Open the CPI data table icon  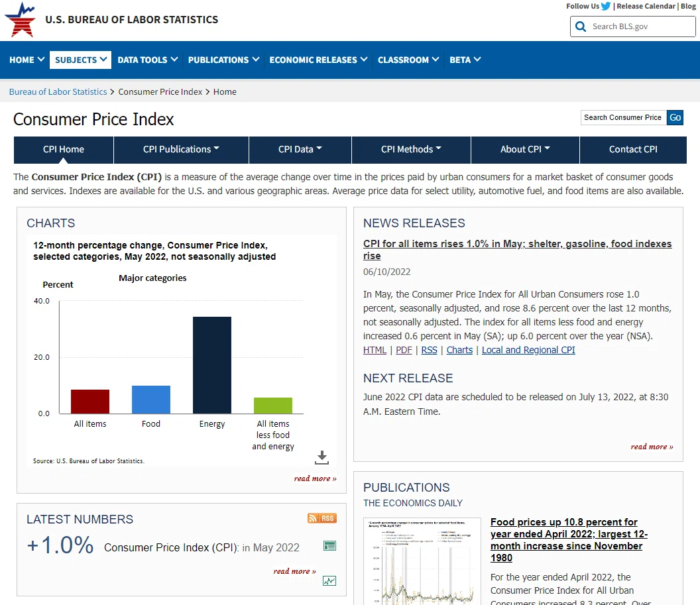(329, 545)
